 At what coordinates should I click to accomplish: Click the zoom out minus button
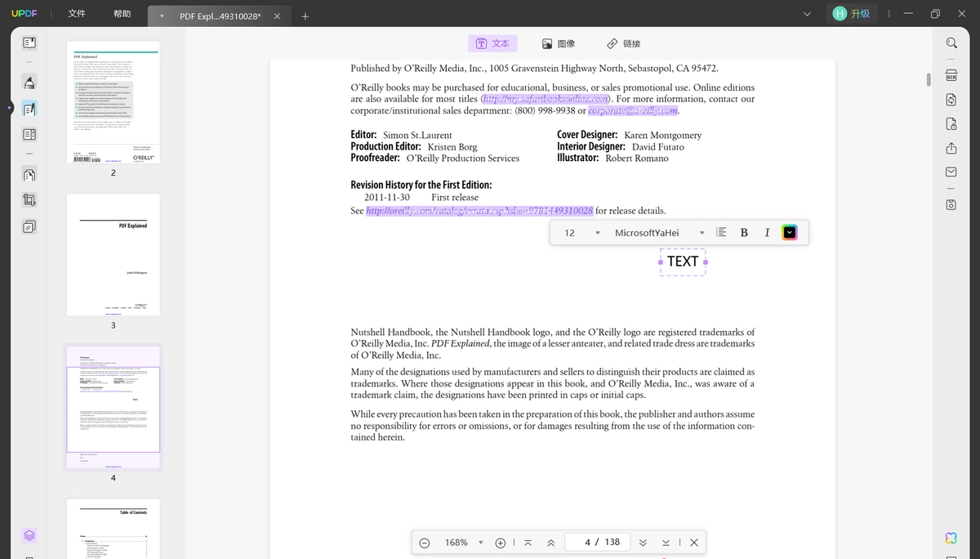pos(425,543)
